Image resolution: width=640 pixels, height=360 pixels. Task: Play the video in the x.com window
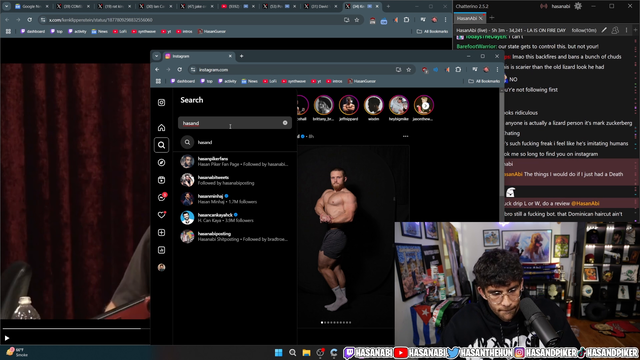point(7,338)
